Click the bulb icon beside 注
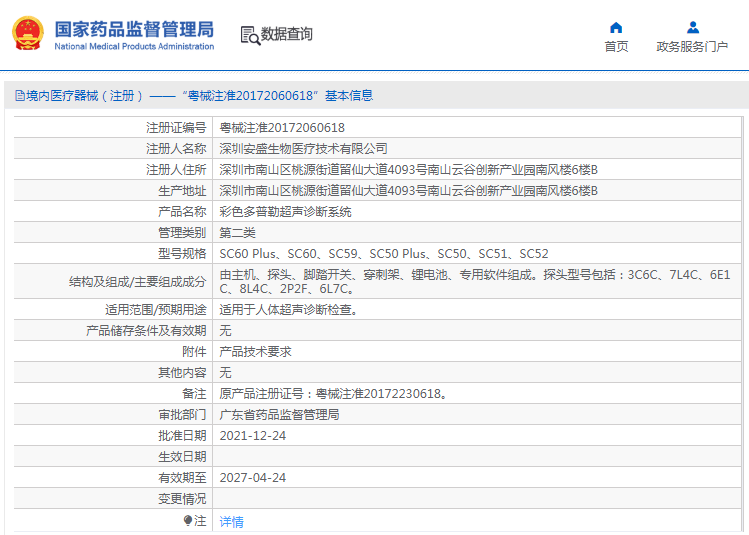Viewport: 749px width, 535px height. [187, 521]
